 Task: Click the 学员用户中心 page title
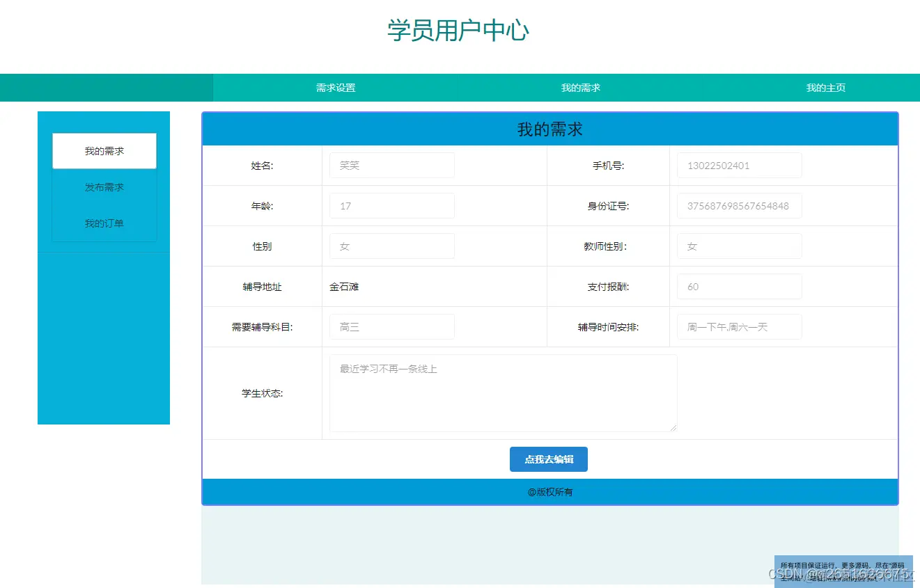pyautogui.click(x=458, y=31)
